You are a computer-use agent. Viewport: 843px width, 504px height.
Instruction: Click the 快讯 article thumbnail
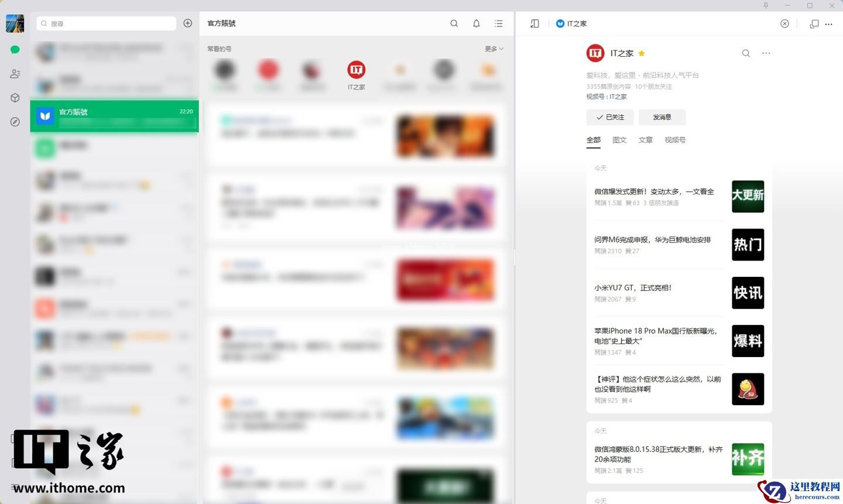[x=748, y=293]
